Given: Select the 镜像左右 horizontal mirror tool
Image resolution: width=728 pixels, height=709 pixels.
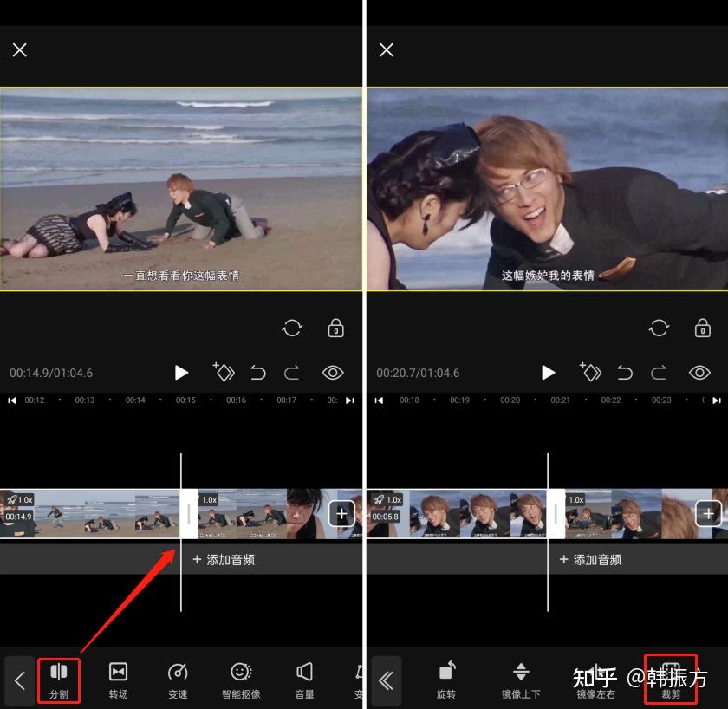Looking at the screenshot, I should [x=596, y=680].
